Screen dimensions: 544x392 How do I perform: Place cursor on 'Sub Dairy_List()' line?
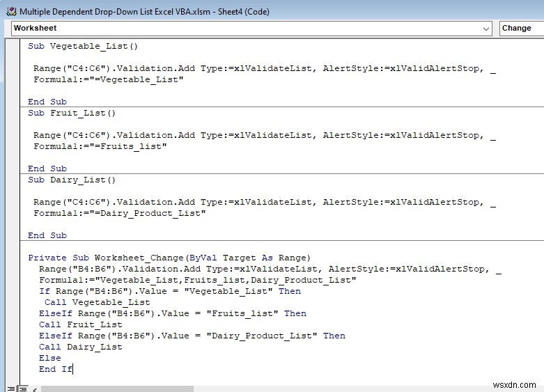click(x=72, y=180)
